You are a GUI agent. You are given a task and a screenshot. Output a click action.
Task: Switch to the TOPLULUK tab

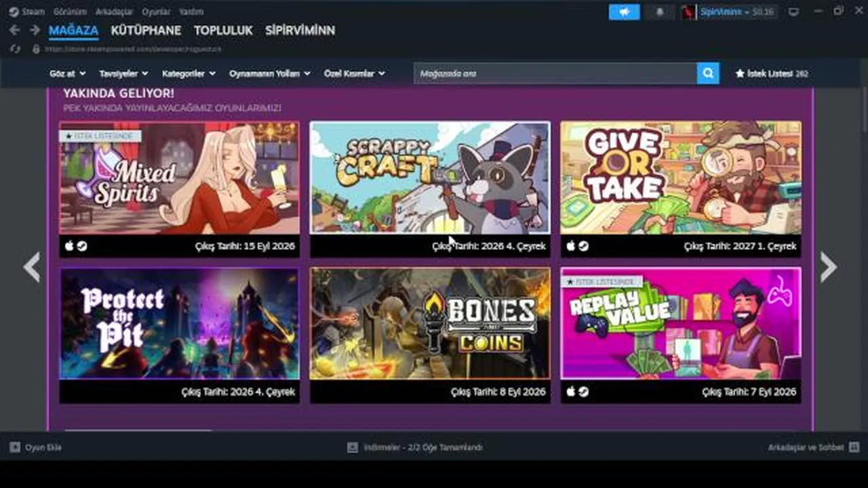point(223,30)
